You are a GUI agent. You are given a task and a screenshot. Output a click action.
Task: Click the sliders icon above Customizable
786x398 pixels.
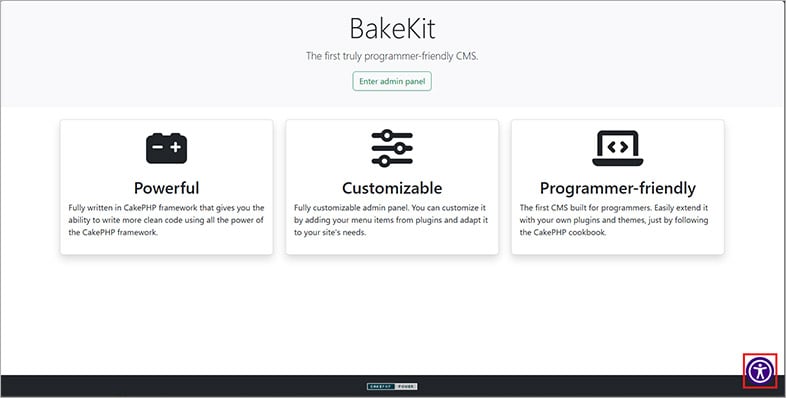[x=392, y=148]
